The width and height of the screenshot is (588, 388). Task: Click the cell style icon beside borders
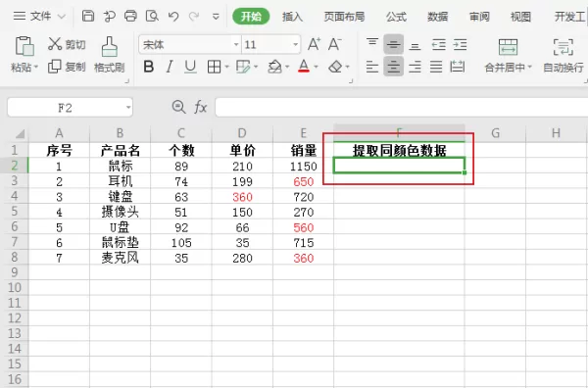pyautogui.click(x=243, y=67)
